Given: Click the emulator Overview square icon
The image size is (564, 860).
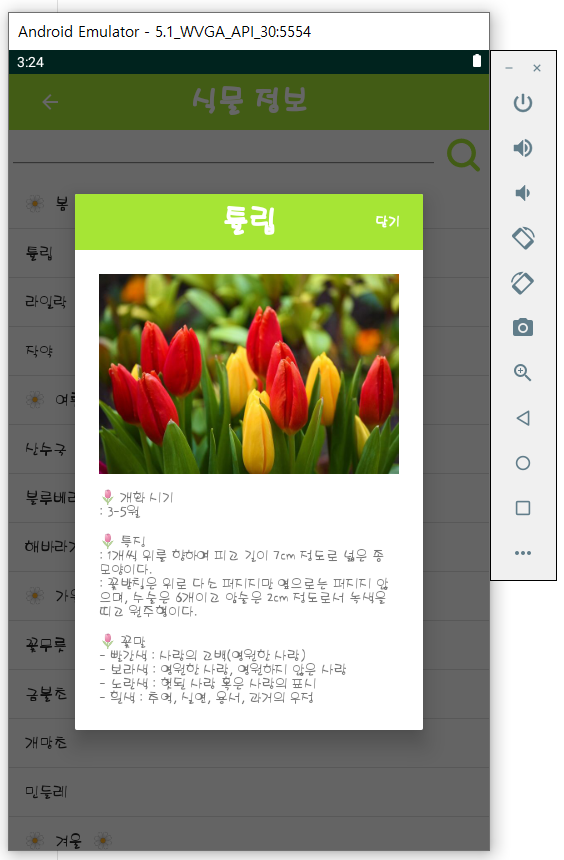Looking at the screenshot, I should coord(523,508).
